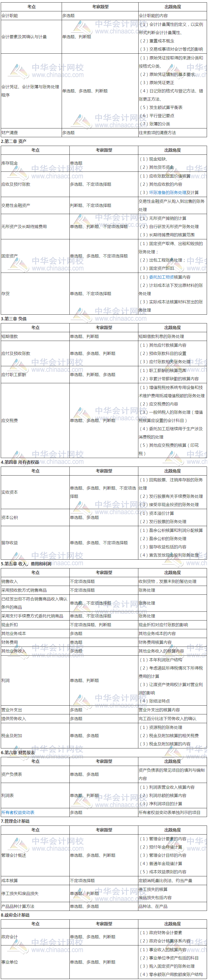Open the 委托加工物资 link
The width and height of the screenshot is (208, 980).
162,277
